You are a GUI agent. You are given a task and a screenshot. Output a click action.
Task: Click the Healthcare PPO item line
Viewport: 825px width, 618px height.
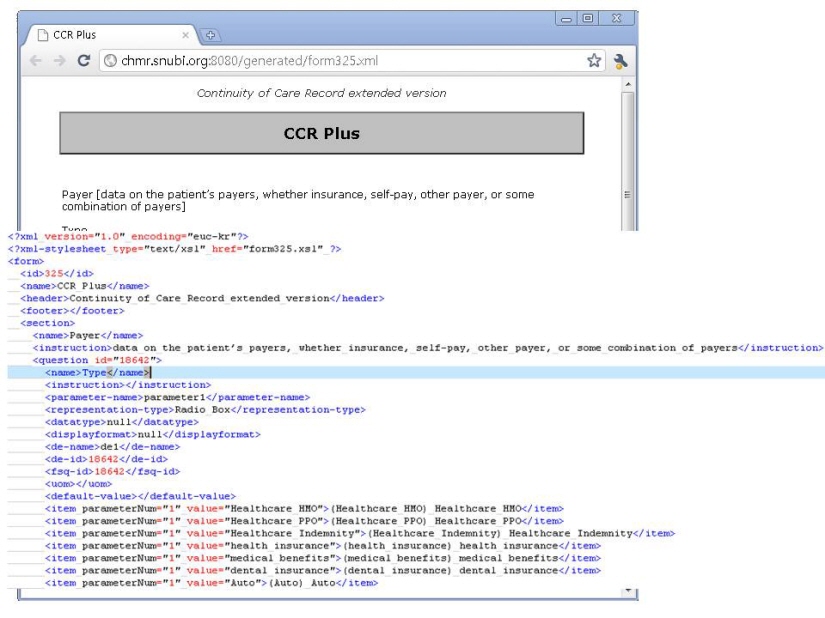[x=304, y=521]
